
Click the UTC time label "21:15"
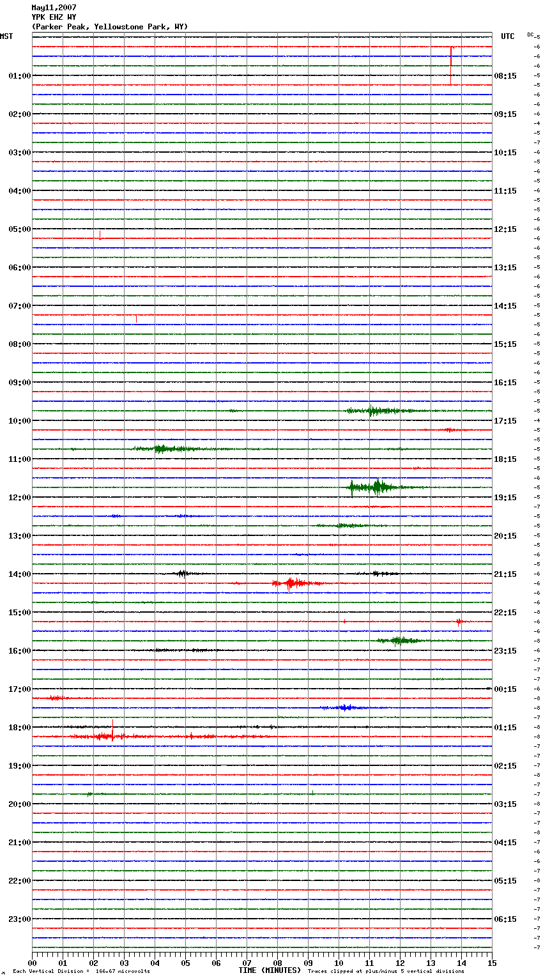point(505,574)
